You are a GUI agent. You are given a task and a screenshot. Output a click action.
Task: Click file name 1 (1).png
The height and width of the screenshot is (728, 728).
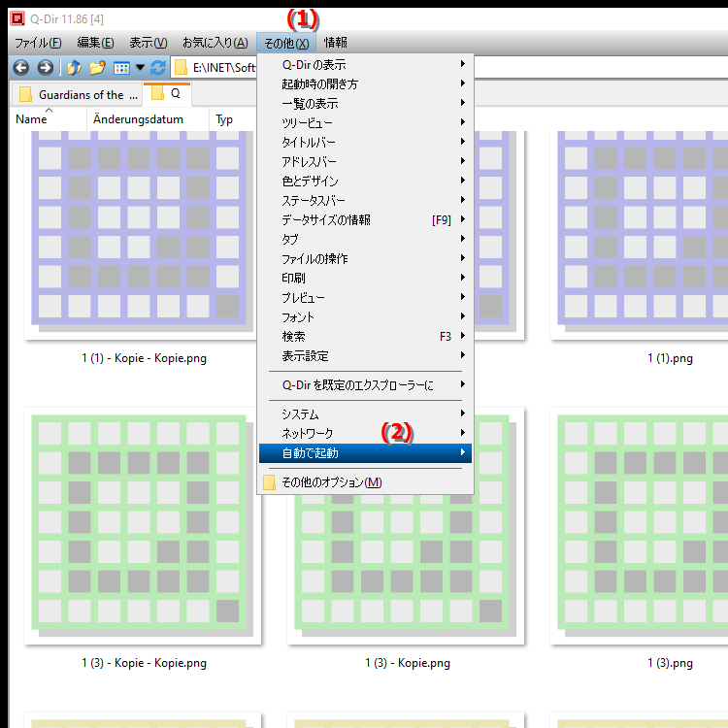670,358
